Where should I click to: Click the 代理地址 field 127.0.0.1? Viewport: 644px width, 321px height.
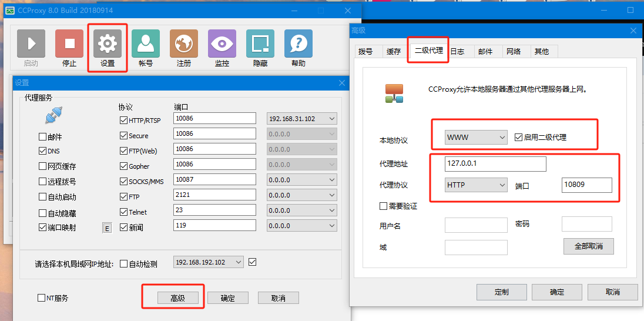pyautogui.click(x=495, y=163)
